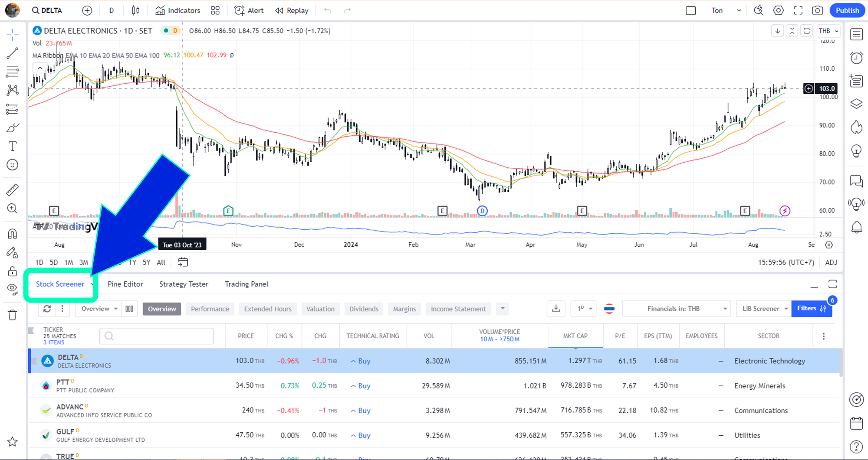
Task: Open the THB currency dropdown
Action: click(829, 31)
